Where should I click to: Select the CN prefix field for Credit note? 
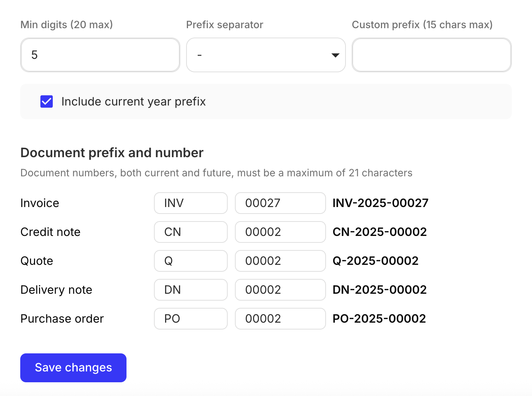(x=190, y=232)
